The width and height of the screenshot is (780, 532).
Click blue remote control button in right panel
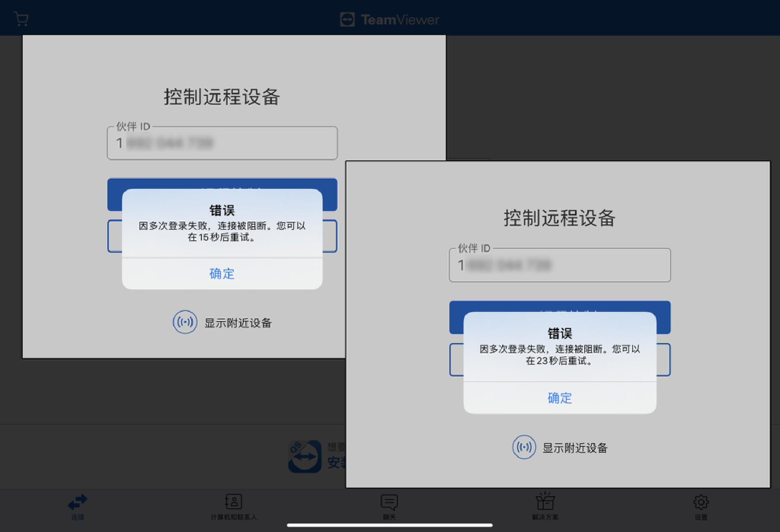(x=559, y=307)
